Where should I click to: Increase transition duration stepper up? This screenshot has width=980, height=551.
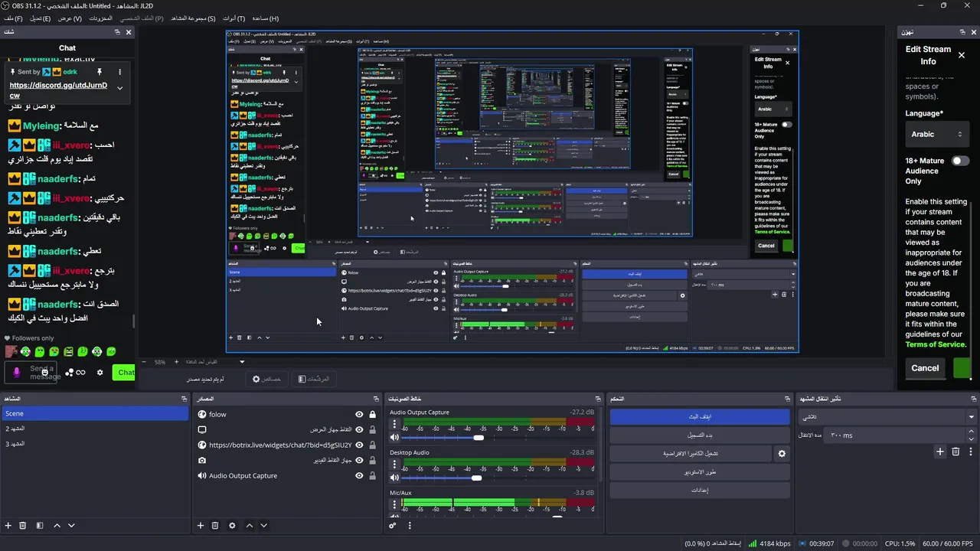coord(972,432)
